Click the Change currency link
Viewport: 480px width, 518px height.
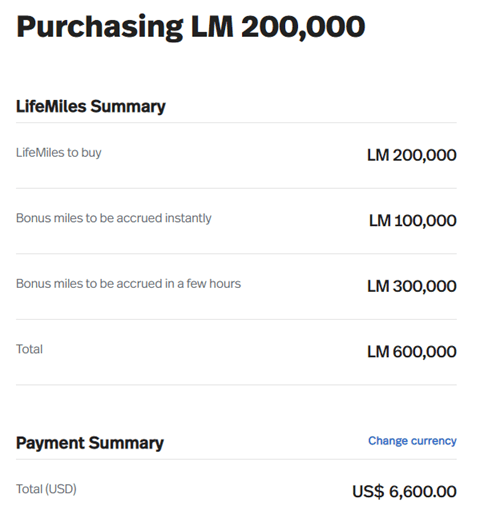pos(412,441)
